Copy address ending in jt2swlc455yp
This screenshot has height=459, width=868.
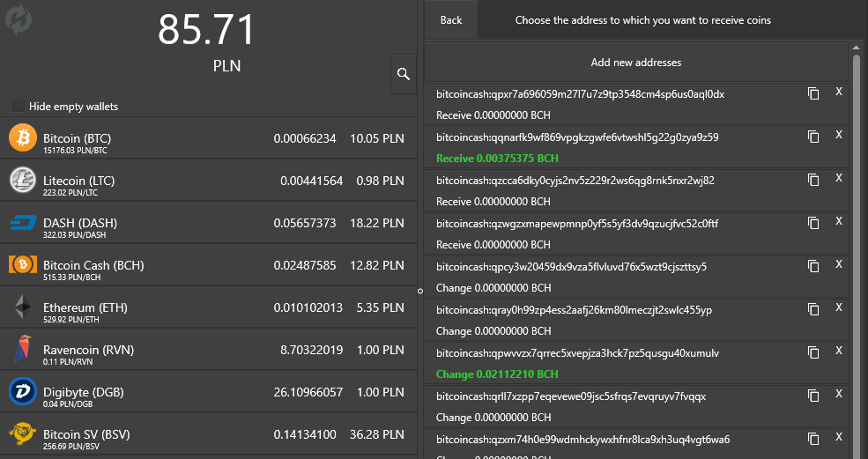(x=813, y=309)
